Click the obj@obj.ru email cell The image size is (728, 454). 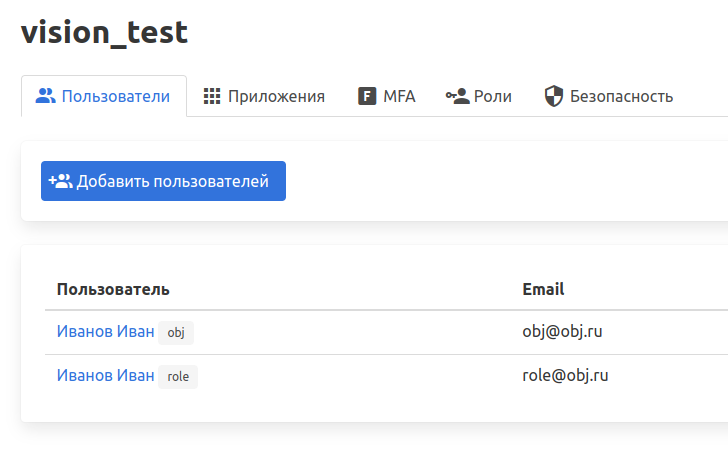pyautogui.click(x=562, y=332)
